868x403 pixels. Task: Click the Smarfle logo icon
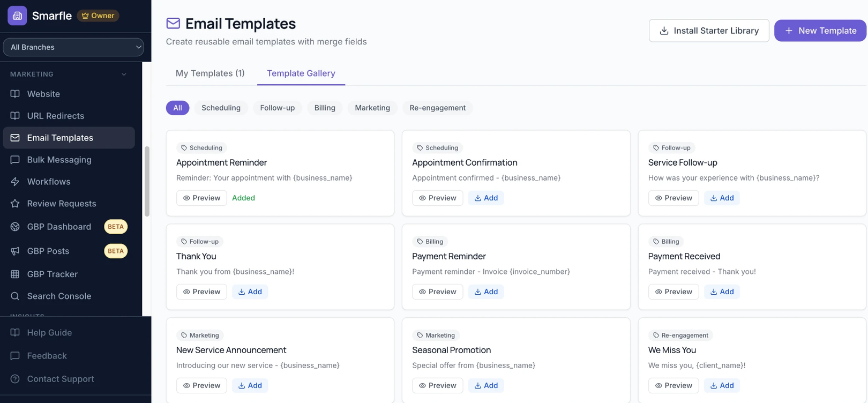(x=17, y=16)
